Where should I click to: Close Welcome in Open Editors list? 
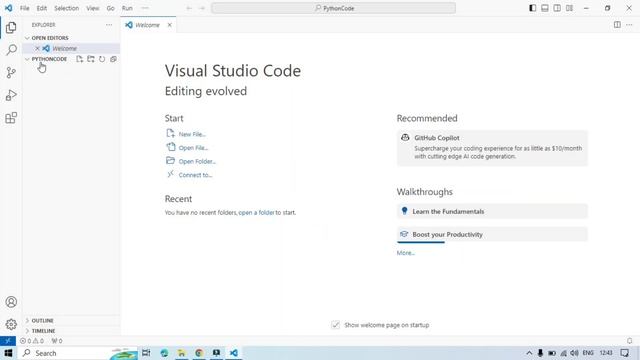point(37,49)
